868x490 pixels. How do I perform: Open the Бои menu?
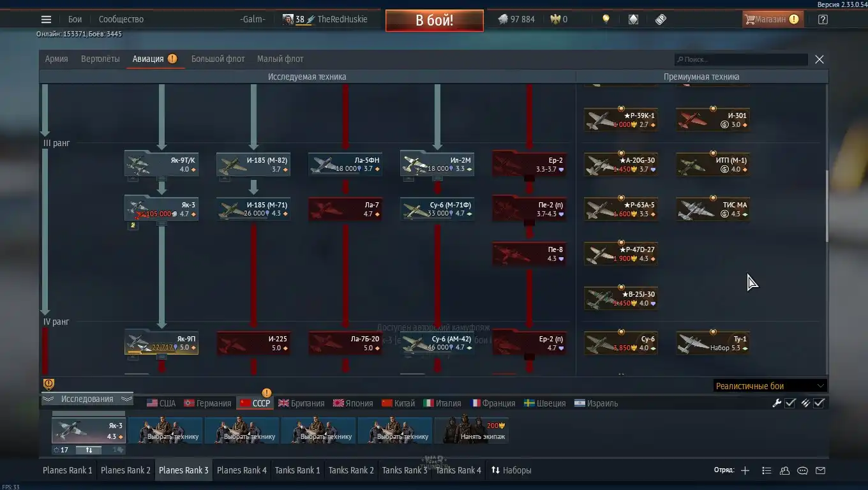[75, 19]
